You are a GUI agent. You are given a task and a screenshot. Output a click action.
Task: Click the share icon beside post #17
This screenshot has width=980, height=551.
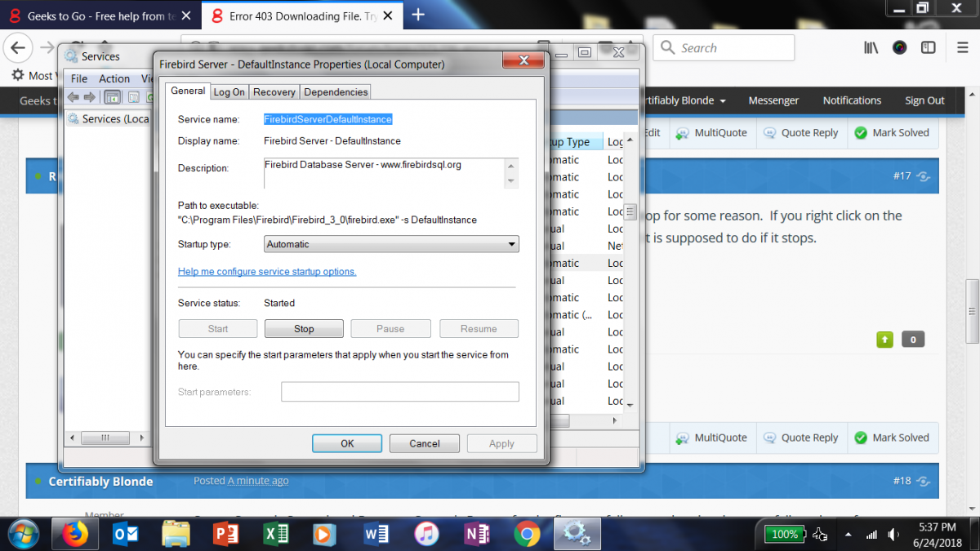[924, 176]
